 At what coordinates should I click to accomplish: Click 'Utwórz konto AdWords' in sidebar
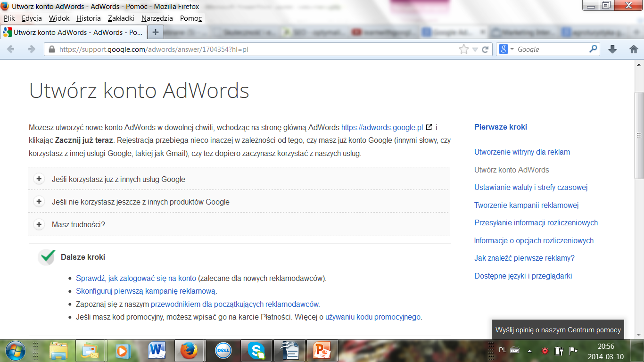(x=512, y=170)
